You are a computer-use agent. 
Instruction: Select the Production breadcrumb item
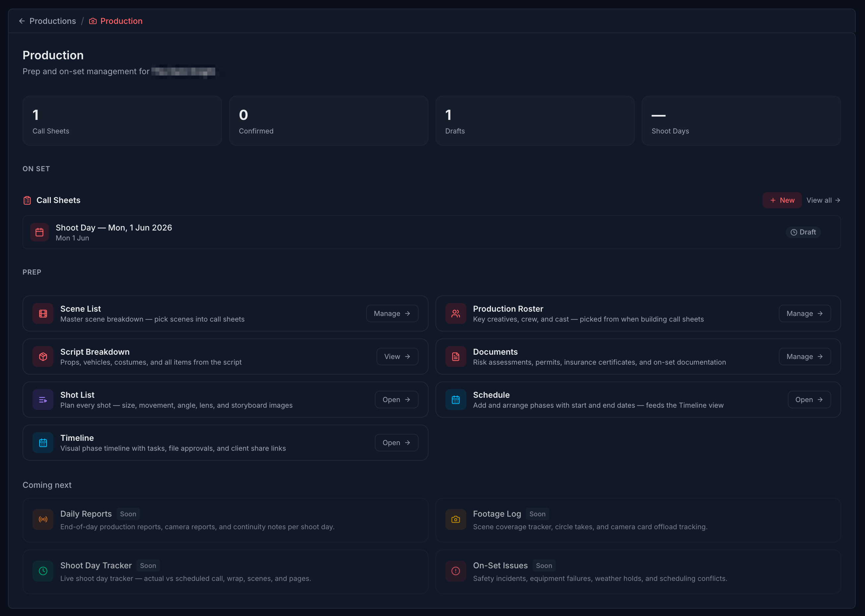point(121,21)
